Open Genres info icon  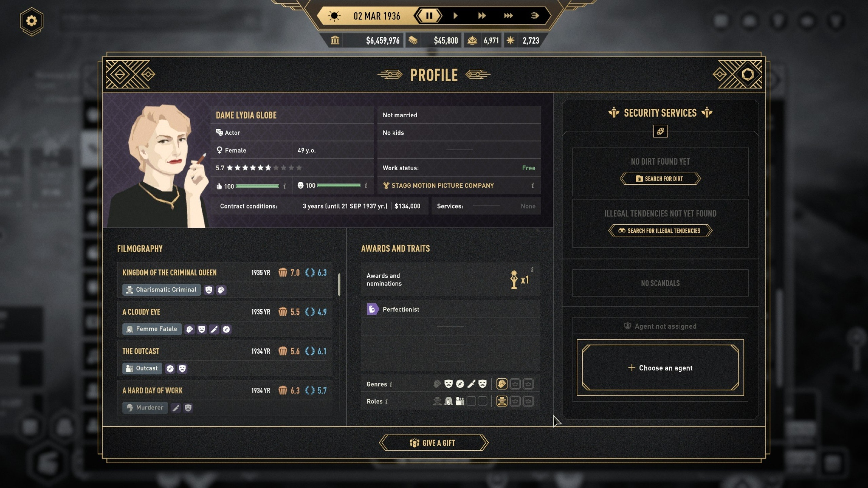(391, 384)
